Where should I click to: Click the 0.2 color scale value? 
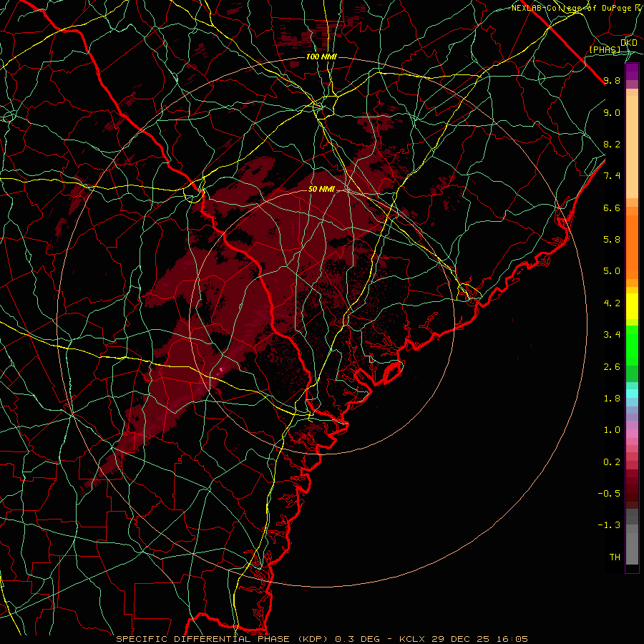(612, 462)
